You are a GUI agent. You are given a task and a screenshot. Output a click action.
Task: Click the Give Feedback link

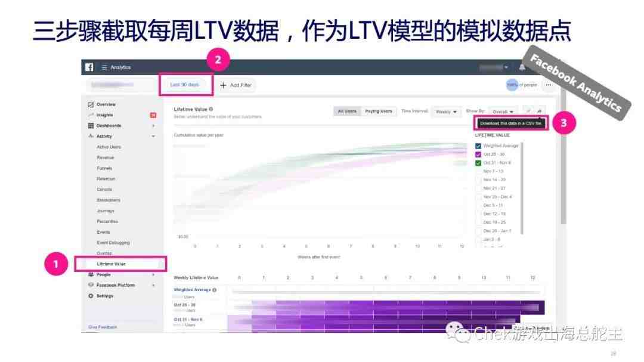click(103, 327)
